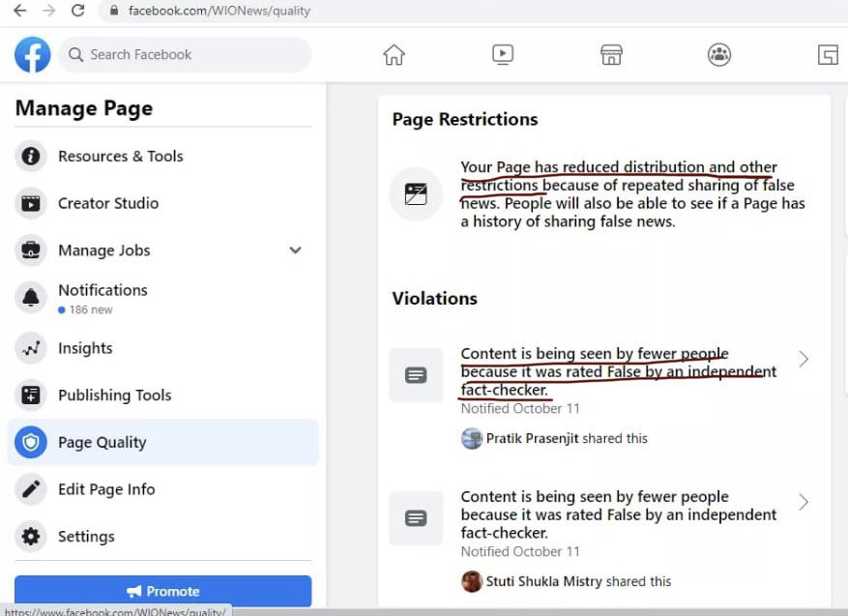Expand the Manage Jobs chevron
848x616 pixels.
295,250
